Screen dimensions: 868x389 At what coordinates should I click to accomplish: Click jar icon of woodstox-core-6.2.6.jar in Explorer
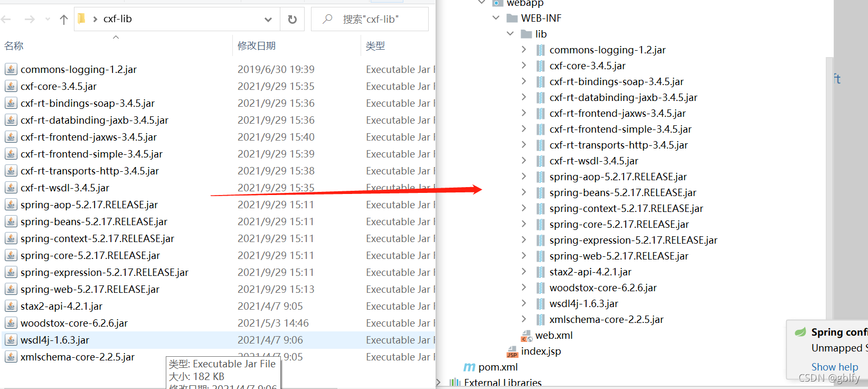(x=11, y=323)
